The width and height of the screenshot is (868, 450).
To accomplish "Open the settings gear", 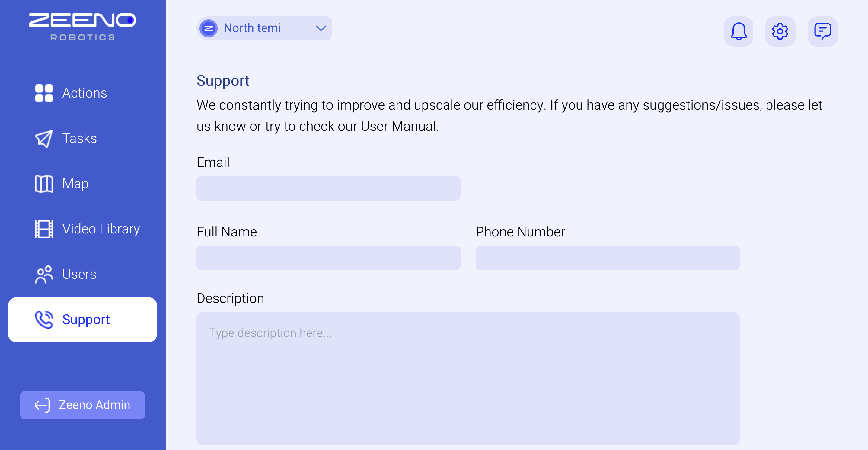I will tap(780, 31).
